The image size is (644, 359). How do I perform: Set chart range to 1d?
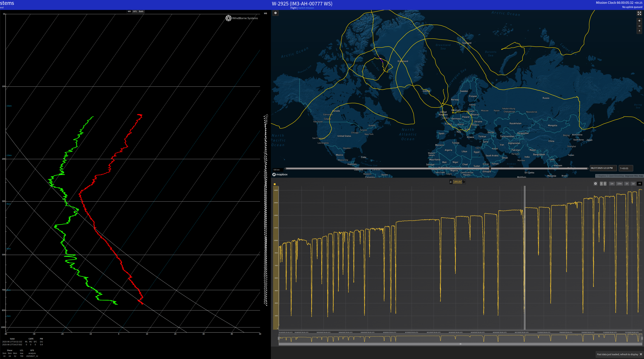click(x=633, y=183)
